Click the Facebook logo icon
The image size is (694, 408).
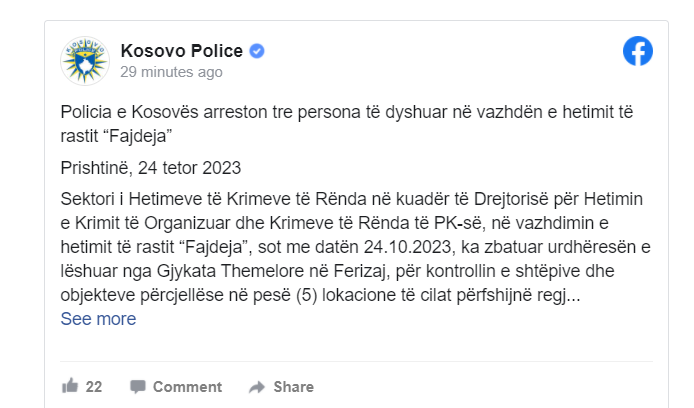click(x=638, y=51)
